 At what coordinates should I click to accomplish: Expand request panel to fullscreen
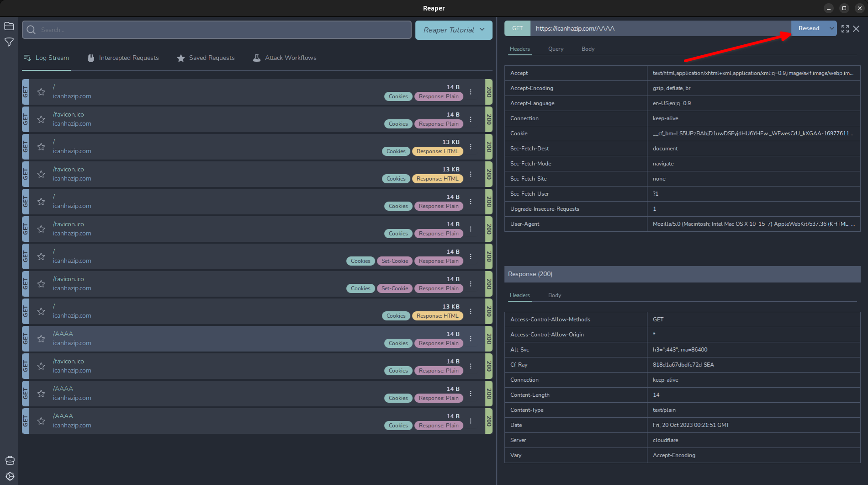pos(845,29)
